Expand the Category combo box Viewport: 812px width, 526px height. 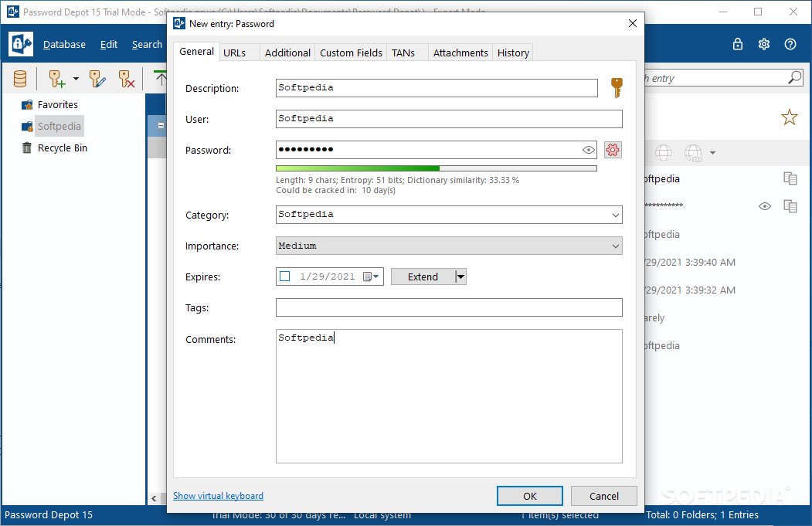[x=615, y=215]
